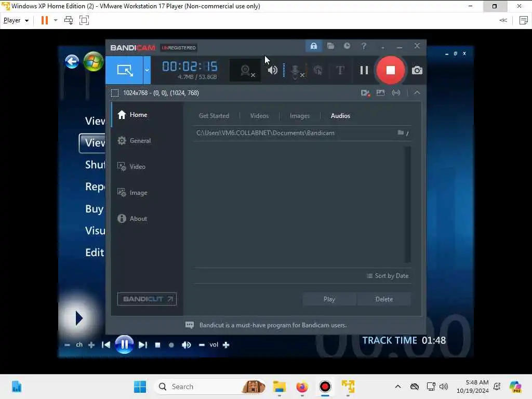The width and height of the screenshot is (532, 399).
Task: Enter VMware full screen mode
Action: [84, 20]
